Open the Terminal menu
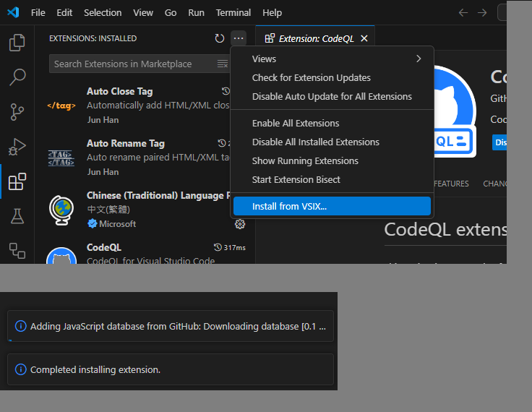The height and width of the screenshot is (412, 532). [x=233, y=13]
